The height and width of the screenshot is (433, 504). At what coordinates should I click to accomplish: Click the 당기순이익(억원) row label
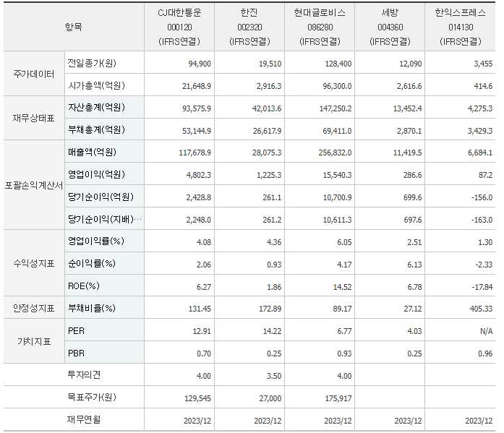(x=101, y=197)
